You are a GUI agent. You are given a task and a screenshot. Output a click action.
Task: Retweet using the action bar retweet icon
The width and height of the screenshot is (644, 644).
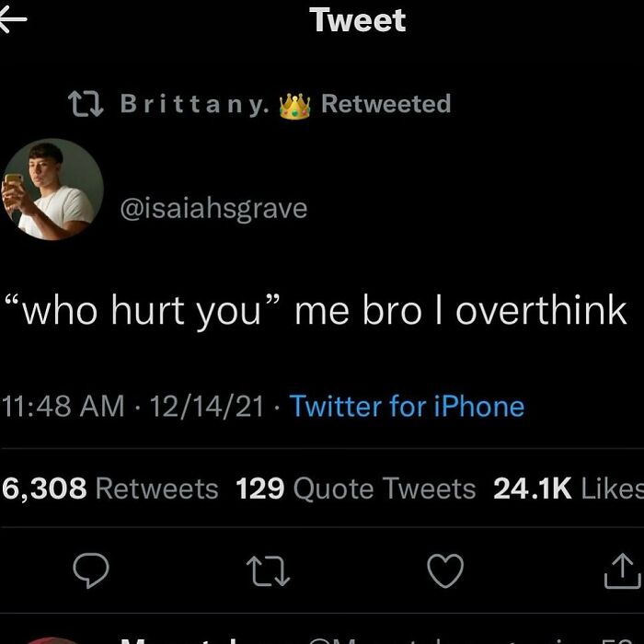pyautogui.click(x=269, y=570)
